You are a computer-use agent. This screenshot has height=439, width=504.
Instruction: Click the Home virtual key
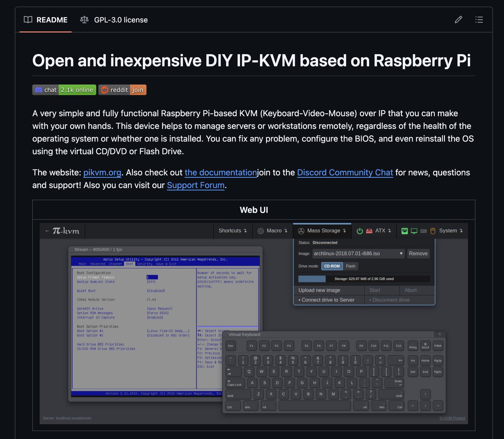[x=425, y=360]
